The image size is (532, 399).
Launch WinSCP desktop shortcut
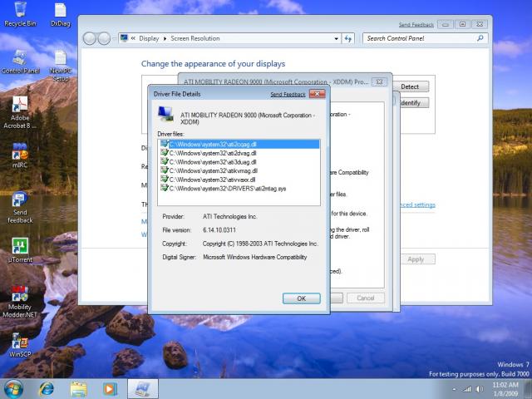[20, 345]
